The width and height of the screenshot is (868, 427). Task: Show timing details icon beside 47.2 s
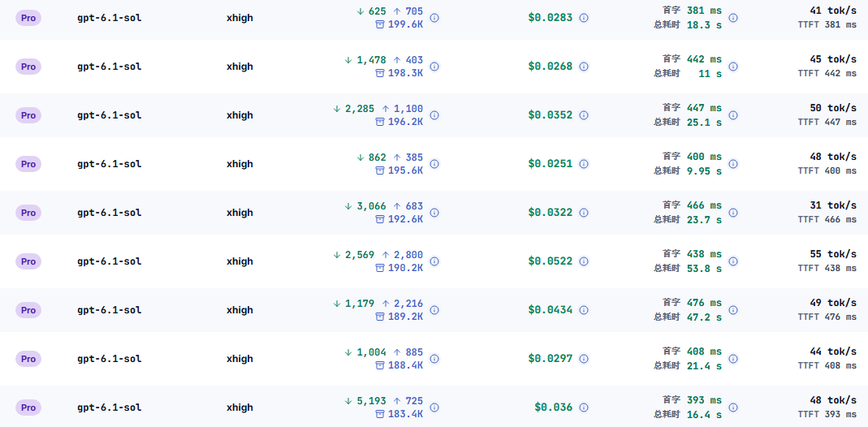(x=733, y=310)
